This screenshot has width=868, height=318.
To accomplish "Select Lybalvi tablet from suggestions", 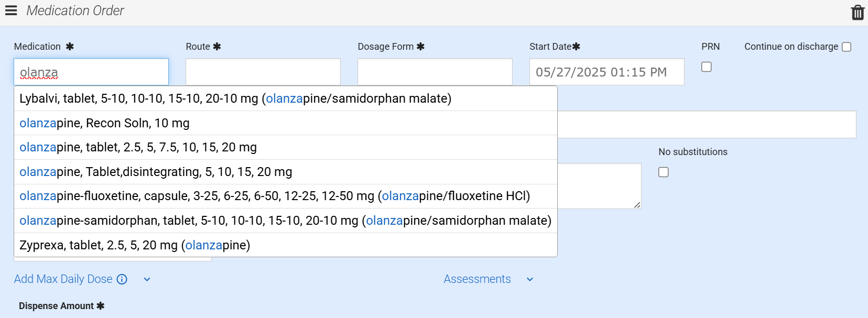I will click(235, 98).
